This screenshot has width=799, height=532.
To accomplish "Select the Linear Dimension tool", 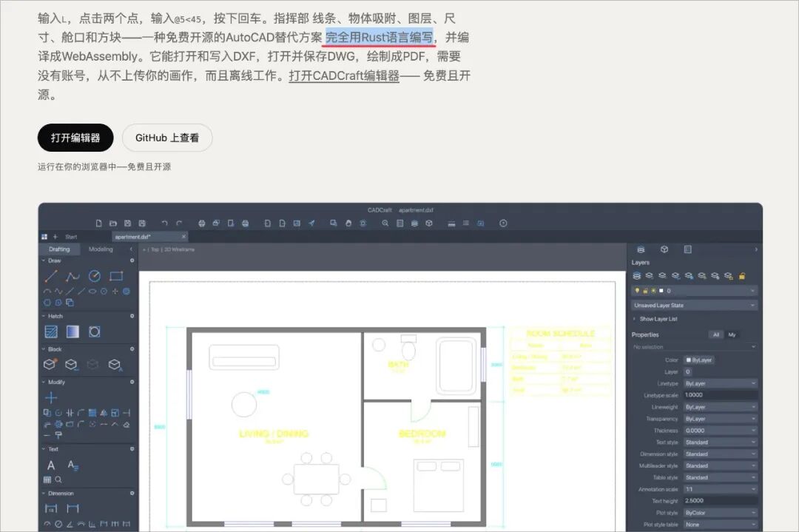I will (51, 508).
